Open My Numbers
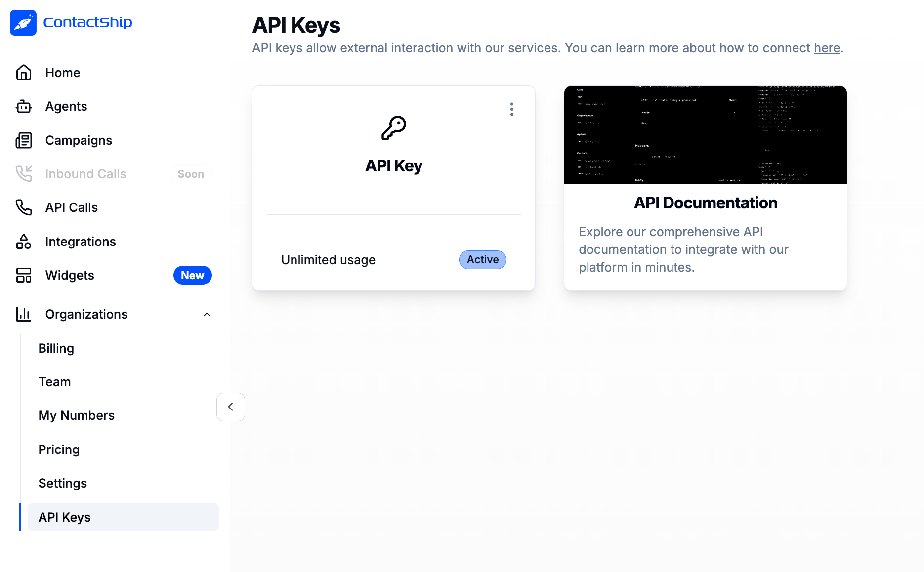The image size is (924, 572). click(76, 415)
